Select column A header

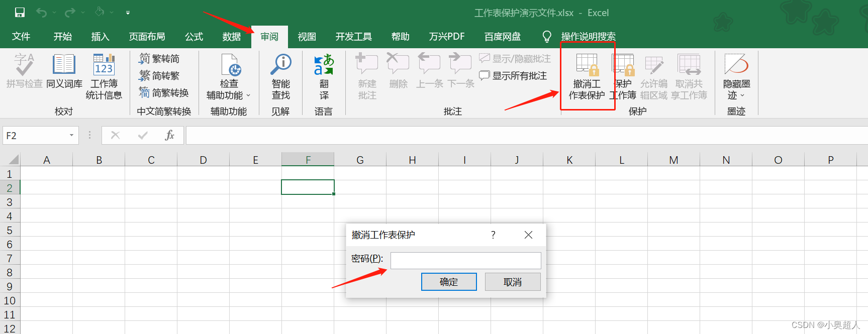point(47,160)
